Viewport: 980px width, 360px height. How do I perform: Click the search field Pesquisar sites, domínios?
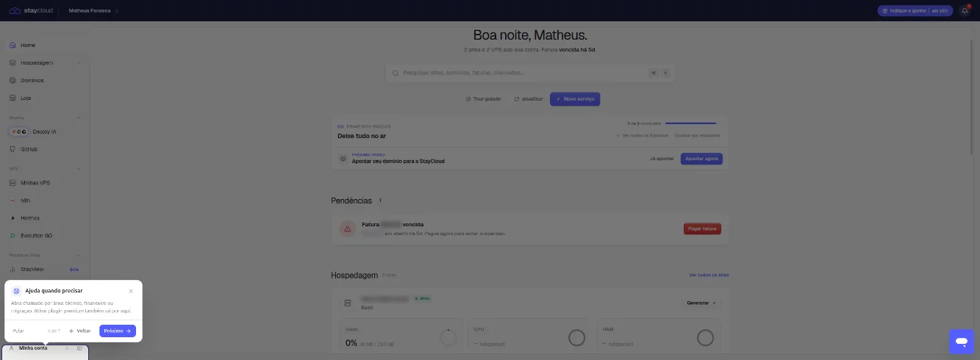[x=529, y=73]
